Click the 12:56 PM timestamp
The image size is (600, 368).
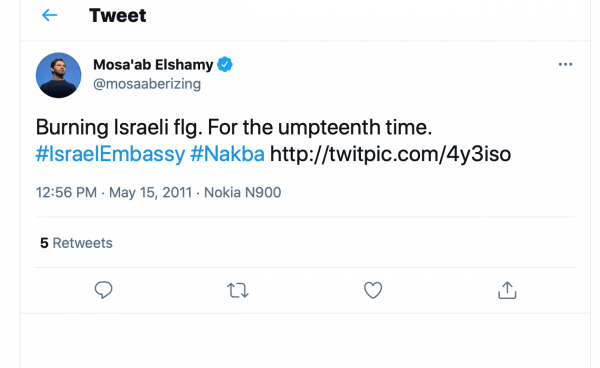pyautogui.click(x=66, y=192)
